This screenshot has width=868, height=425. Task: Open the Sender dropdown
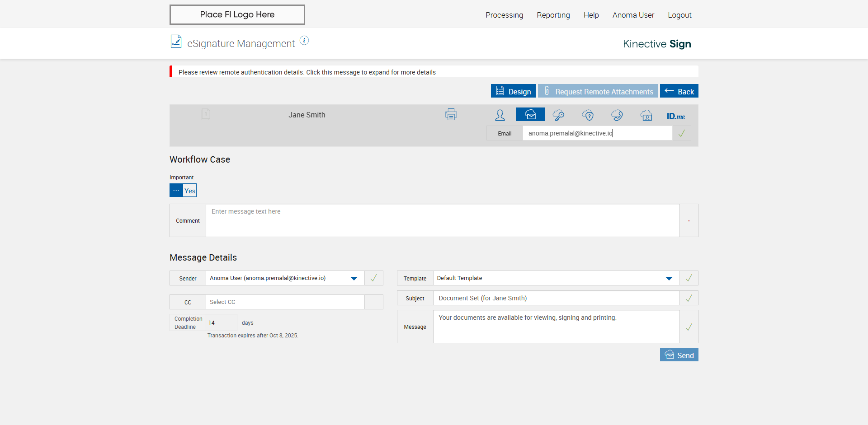pyautogui.click(x=285, y=278)
